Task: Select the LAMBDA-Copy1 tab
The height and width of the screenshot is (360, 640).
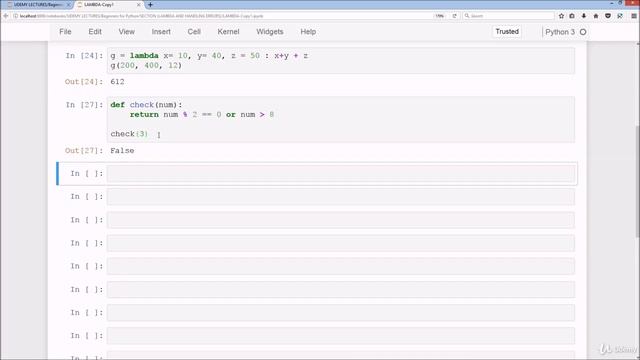Action: pyautogui.click(x=109, y=5)
